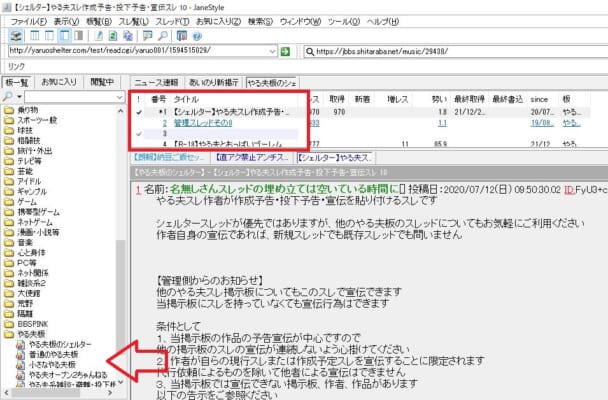Sort the thread list by 勢い column
The height and width of the screenshot is (400, 608).
point(439,100)
